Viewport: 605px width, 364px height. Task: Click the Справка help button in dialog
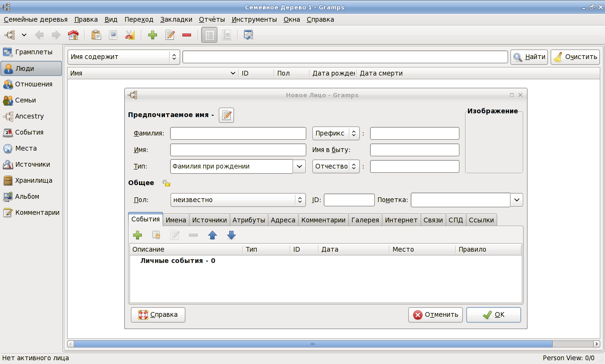pos(158,314)
